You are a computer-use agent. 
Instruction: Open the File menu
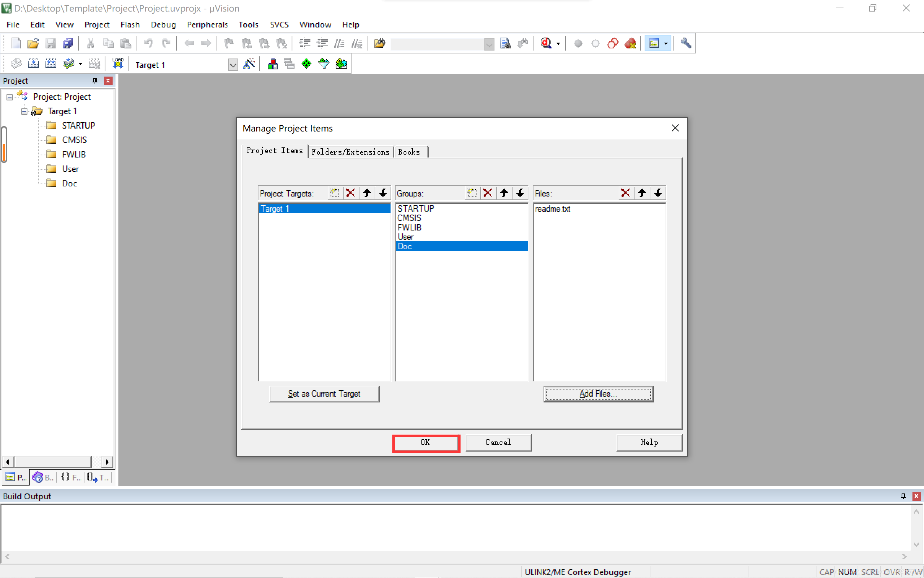pyautogui.click(x=13, y=25)
